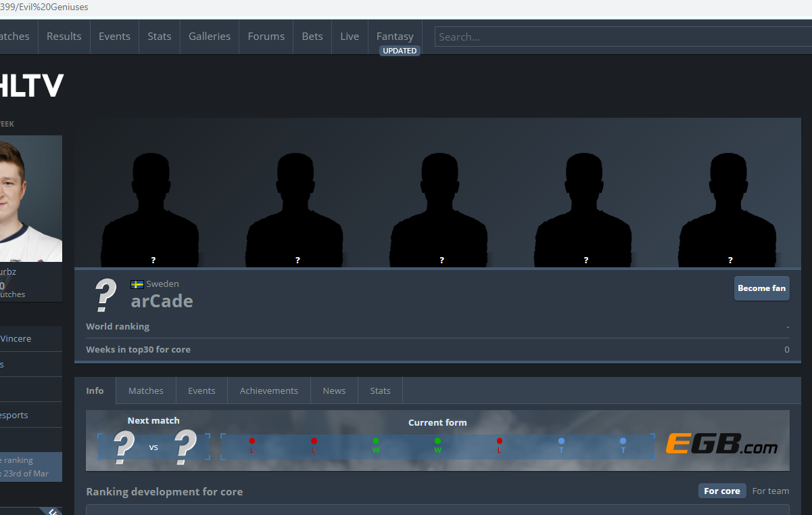This screenshot has height=515, width=812.
Task: Open the player of the week photo
Action: tap(31, 198)
